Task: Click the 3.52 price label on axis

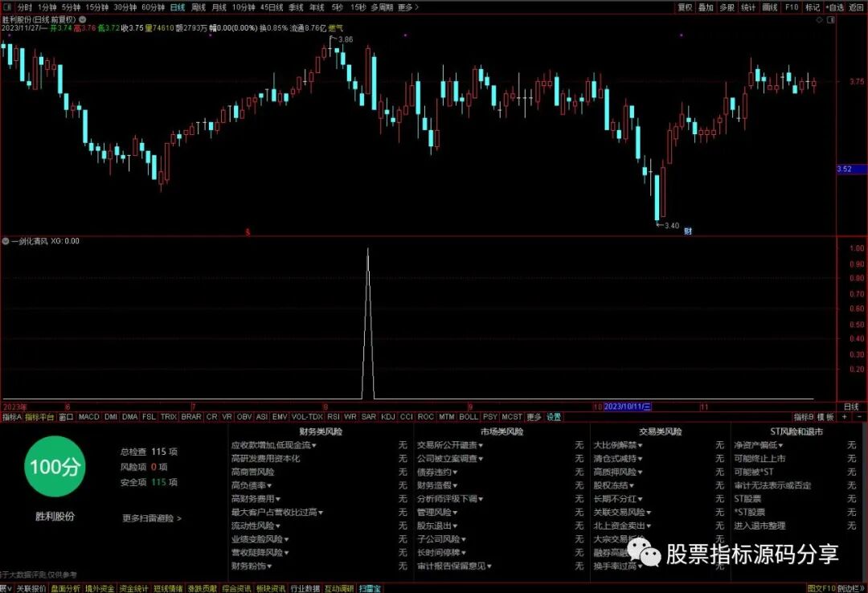Action: coord(851,170)
